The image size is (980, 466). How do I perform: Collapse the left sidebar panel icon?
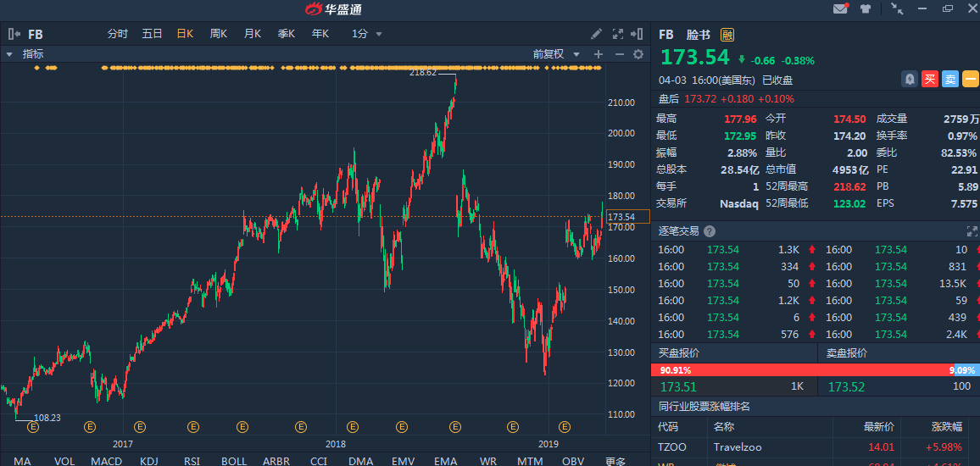(x=14, y=34)
